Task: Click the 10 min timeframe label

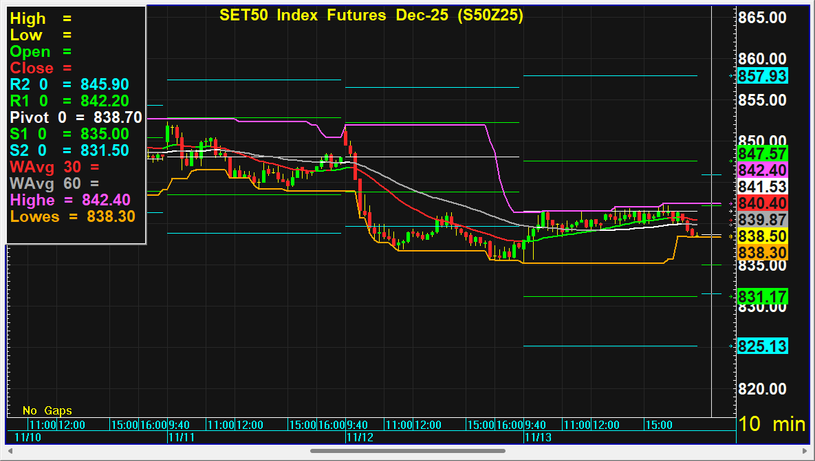Action: click(772, 424)
